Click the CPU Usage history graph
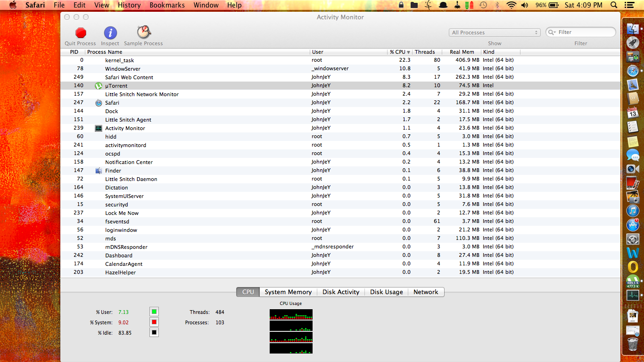 click(291, 331)
